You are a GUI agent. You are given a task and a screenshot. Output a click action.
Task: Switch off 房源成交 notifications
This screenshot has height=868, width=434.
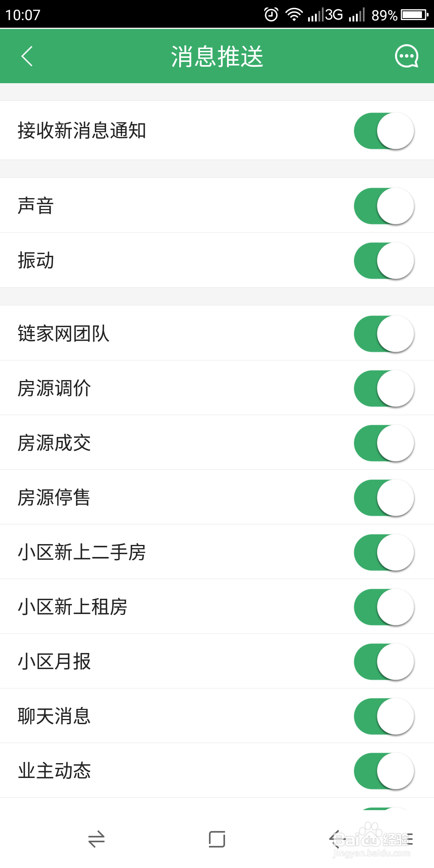point(384,443)
